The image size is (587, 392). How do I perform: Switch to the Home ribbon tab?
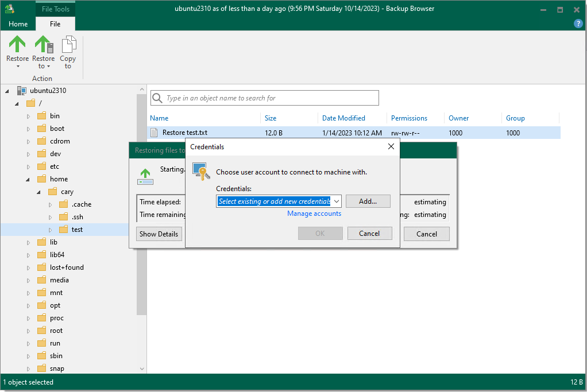[18, 24]
